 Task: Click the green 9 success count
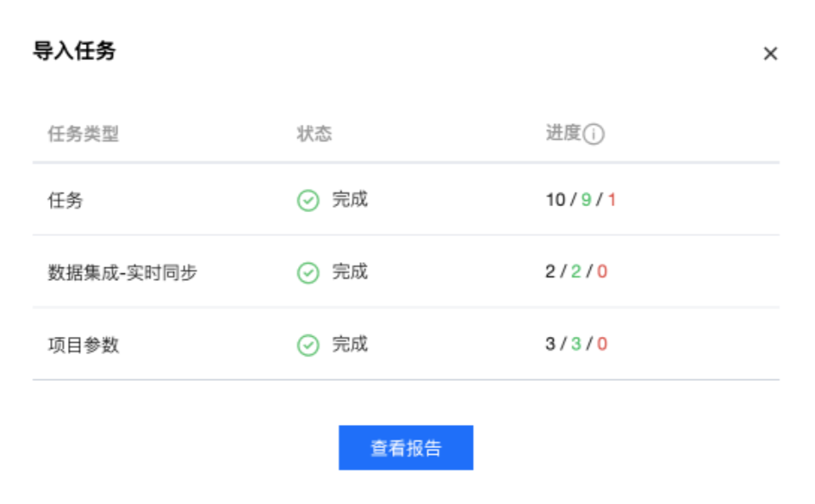(x=587, y=199)
